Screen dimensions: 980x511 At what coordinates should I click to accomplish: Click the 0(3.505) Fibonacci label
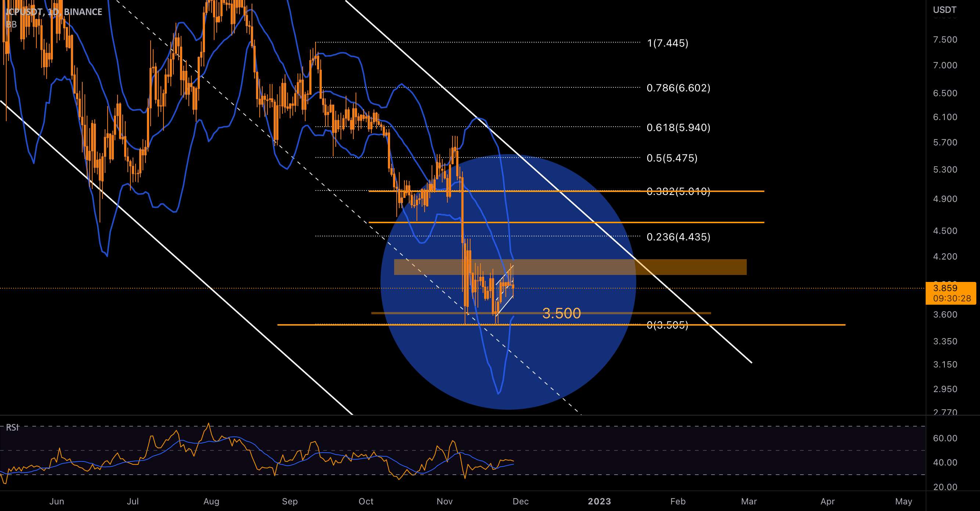point(668,325)
